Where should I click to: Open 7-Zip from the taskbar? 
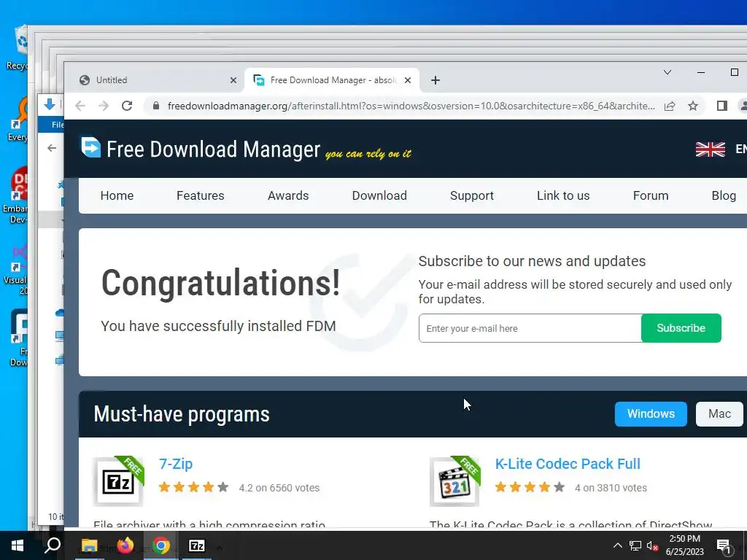point(197,545)
